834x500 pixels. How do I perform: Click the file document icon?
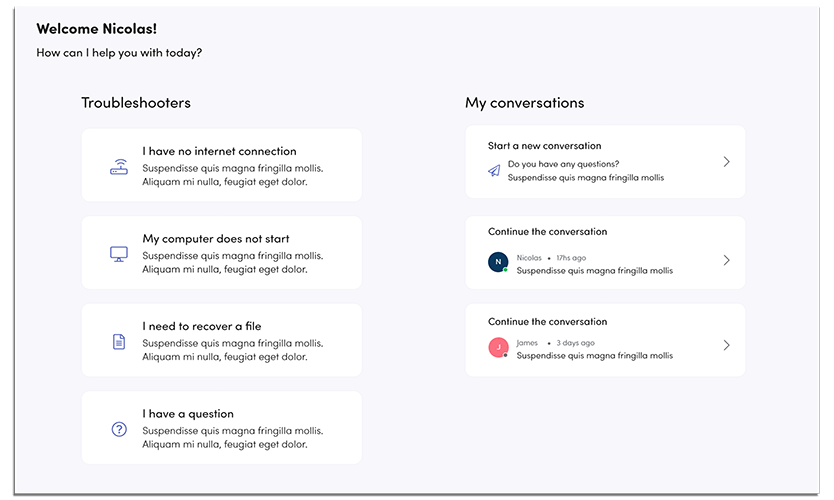coord(119,342)
